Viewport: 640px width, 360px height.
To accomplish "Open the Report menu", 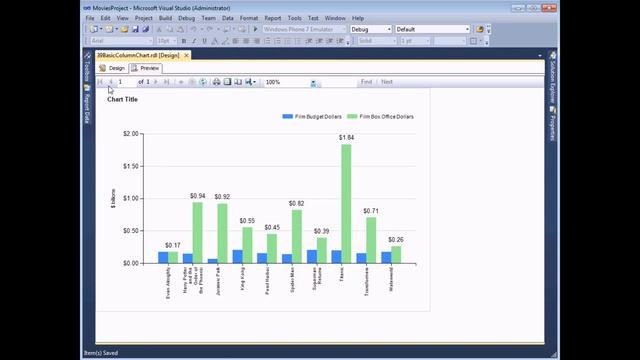I will point(273,18).
